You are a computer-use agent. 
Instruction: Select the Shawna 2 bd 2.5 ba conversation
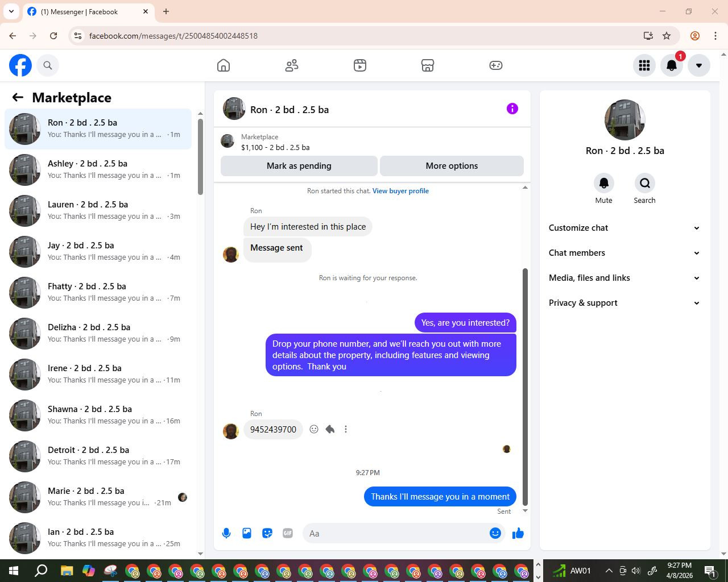(98, 415)
